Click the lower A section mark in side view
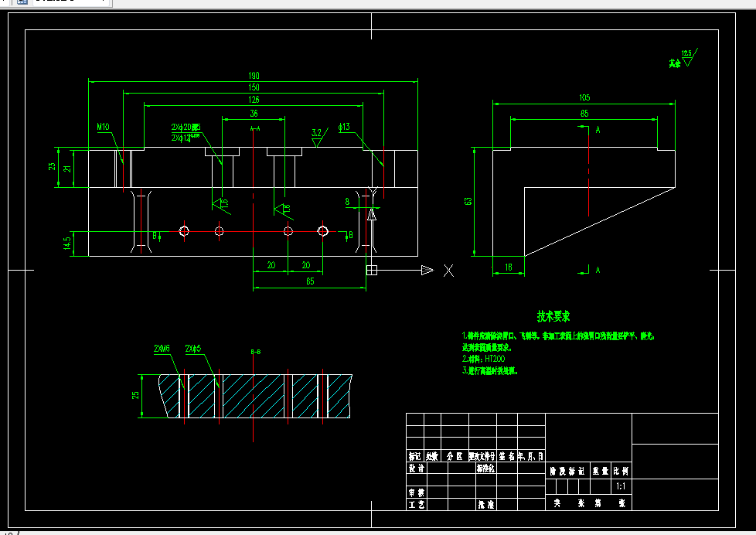This screenshot has height=535, width=756. 598,270
